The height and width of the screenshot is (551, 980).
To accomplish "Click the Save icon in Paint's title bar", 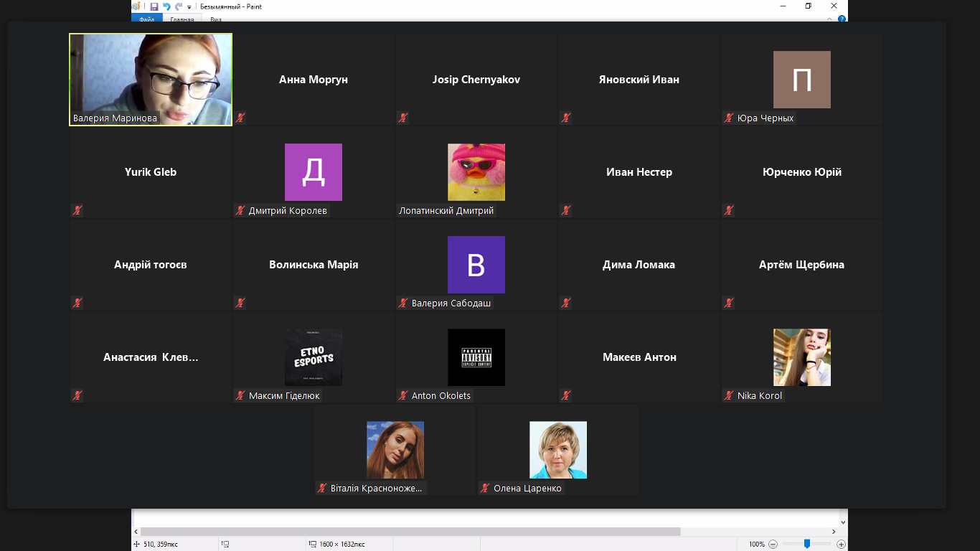I will tap(154, 6).
